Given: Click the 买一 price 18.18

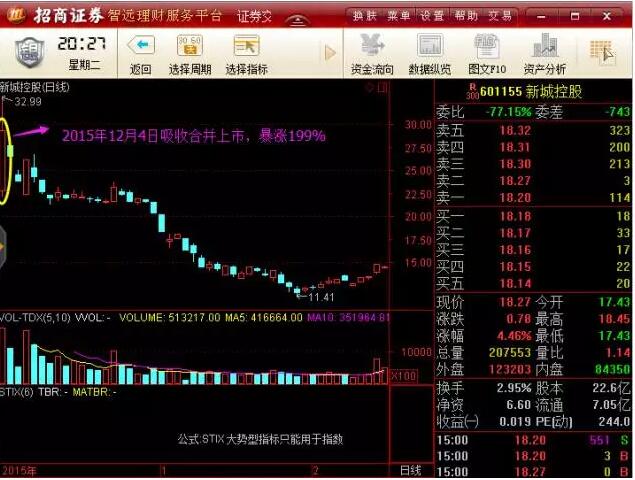Looking at the screenshot, I should (515, 216).
